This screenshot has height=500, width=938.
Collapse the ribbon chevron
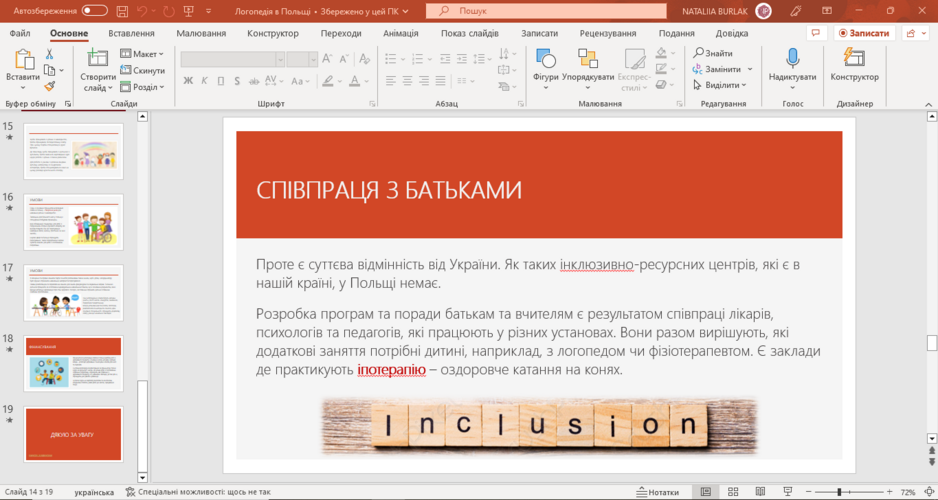(x=929, y=104)
